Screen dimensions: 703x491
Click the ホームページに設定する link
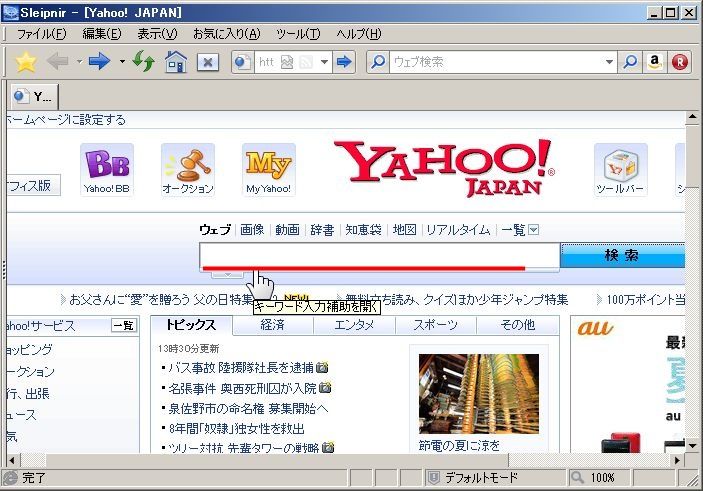[x=66, y=120]
